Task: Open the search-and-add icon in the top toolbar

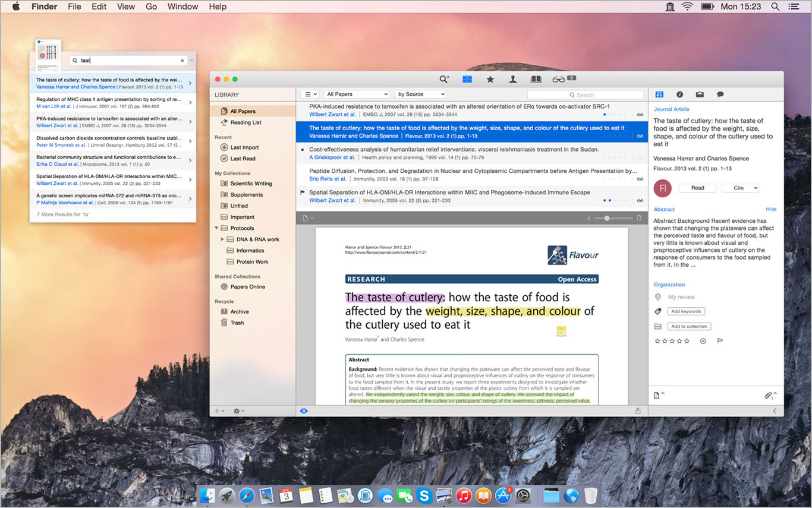Action: coord(444,79)
